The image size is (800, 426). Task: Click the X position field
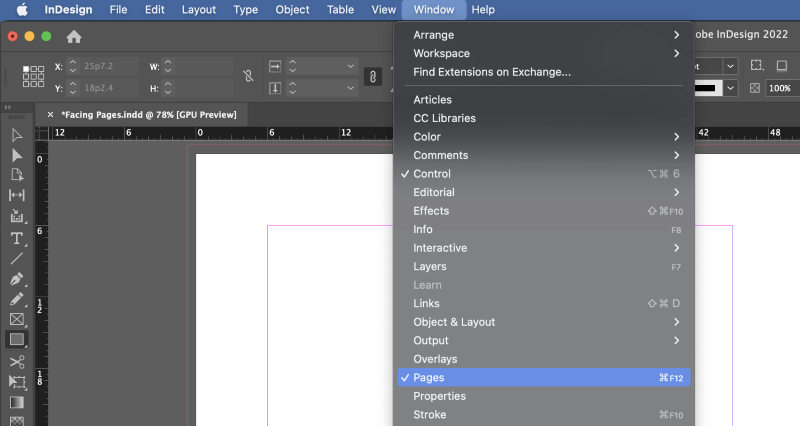pyautogui.click(x=109, y=66)
